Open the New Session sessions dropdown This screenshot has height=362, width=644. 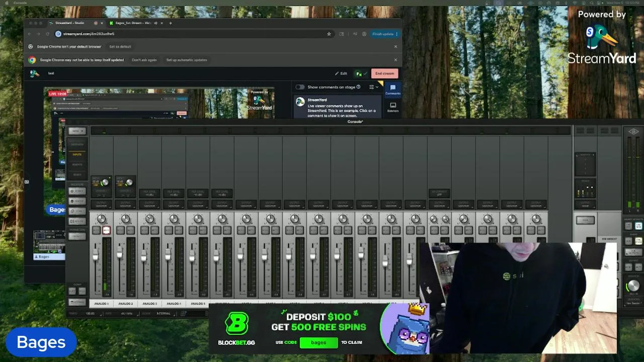(633, 303)
